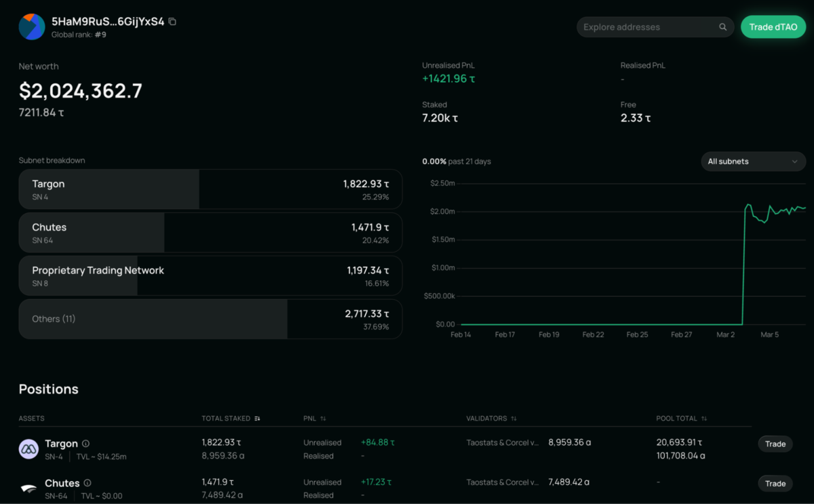
Task: Open the All subnets dropdown
Action: click(x=753, y=161)
